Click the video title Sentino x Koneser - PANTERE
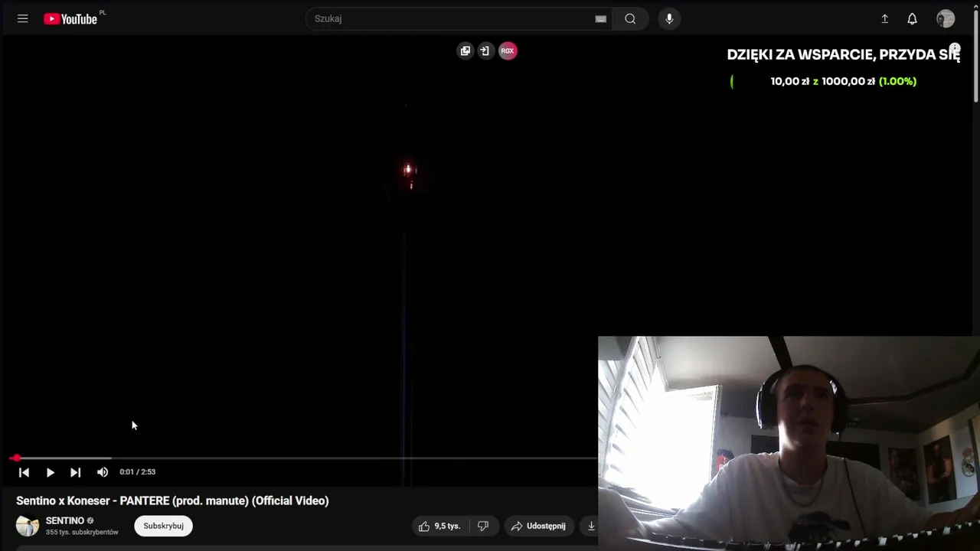The width and height of the screenshot is (980, 551). click(172, 500)
